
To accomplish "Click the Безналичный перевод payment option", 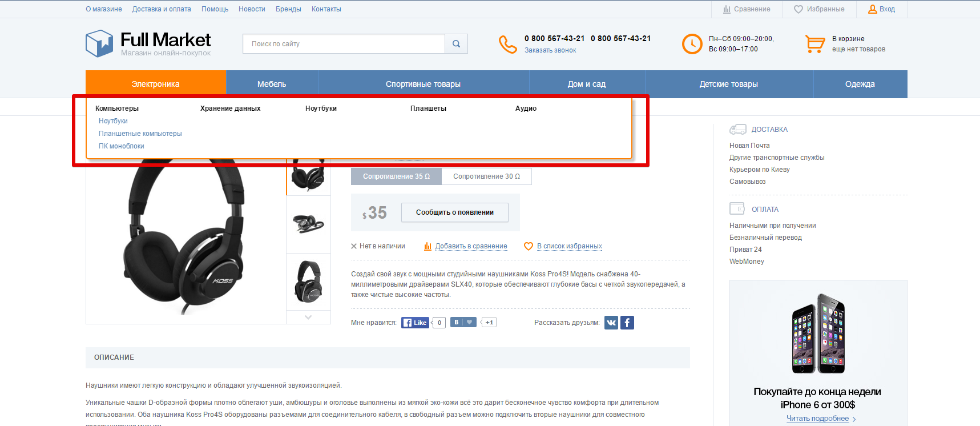I will tap(765, 238).
